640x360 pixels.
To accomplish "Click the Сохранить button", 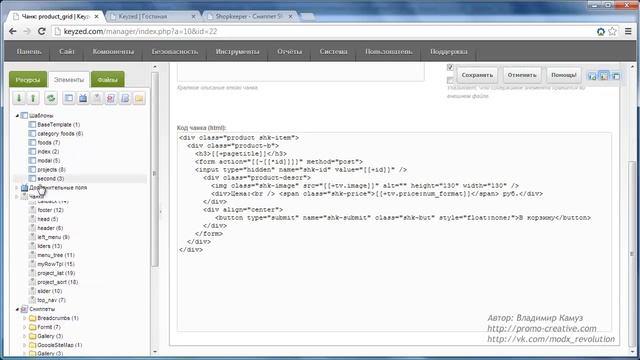I will click(477, 75).
